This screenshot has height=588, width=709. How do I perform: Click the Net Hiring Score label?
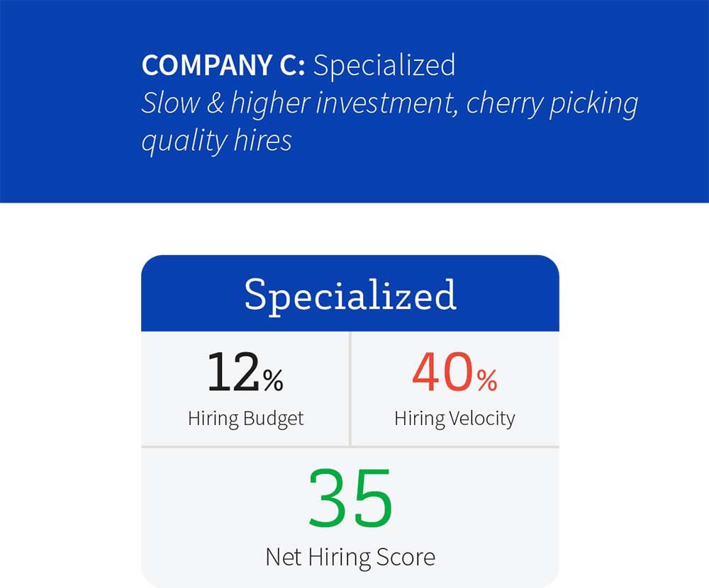pos(350,558)
